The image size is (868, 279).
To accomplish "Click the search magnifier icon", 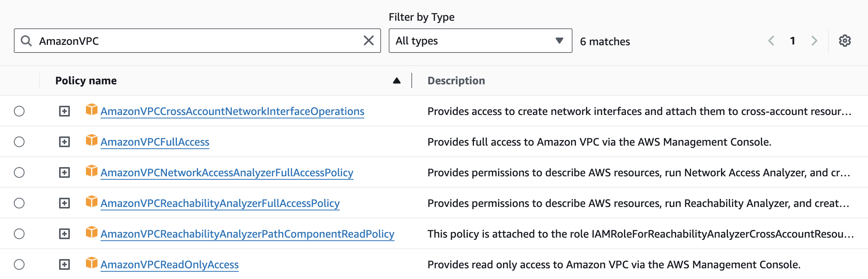I will [x=26, y=41].
